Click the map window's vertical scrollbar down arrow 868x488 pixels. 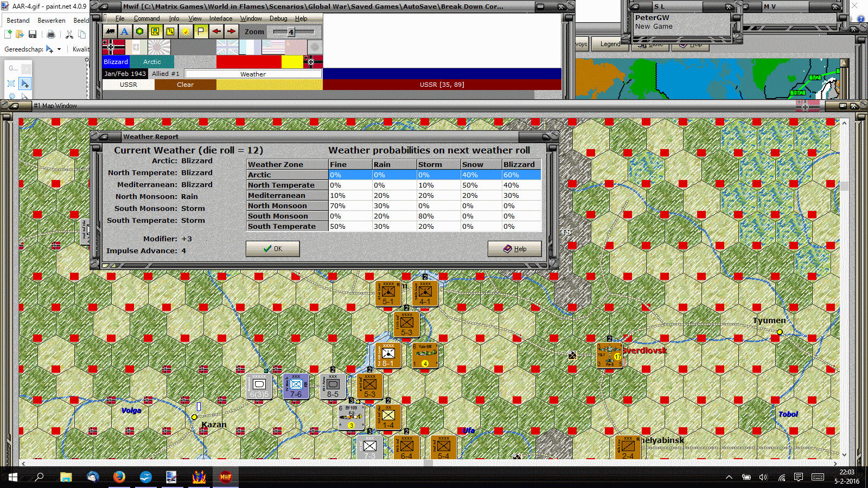844,455
